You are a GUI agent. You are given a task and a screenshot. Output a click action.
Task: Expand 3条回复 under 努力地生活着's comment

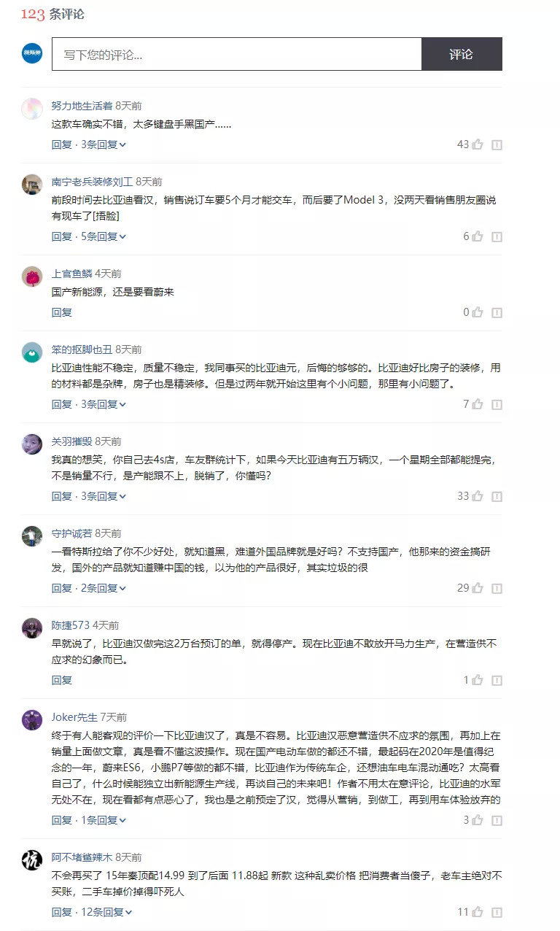coord(104,144)
